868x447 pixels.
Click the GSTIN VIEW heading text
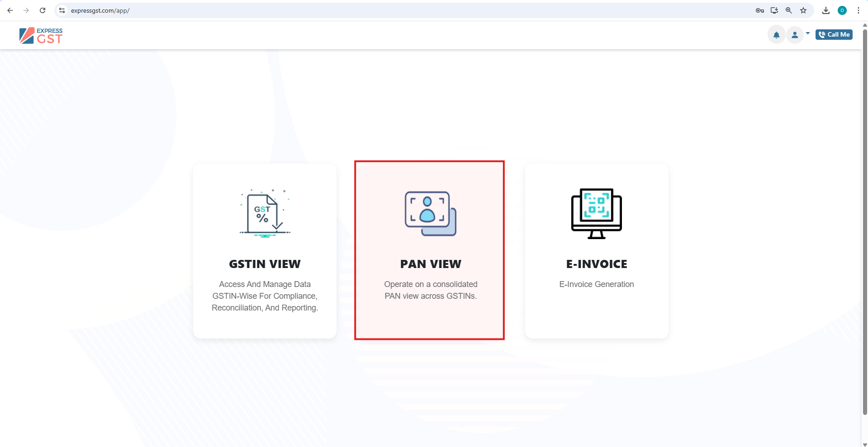pos(265,264)
